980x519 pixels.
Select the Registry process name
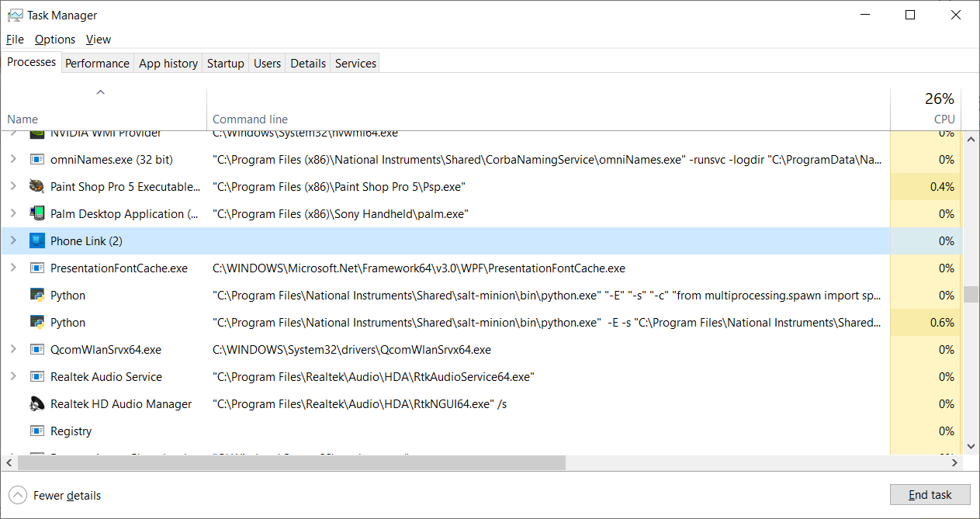pos(71,431)
